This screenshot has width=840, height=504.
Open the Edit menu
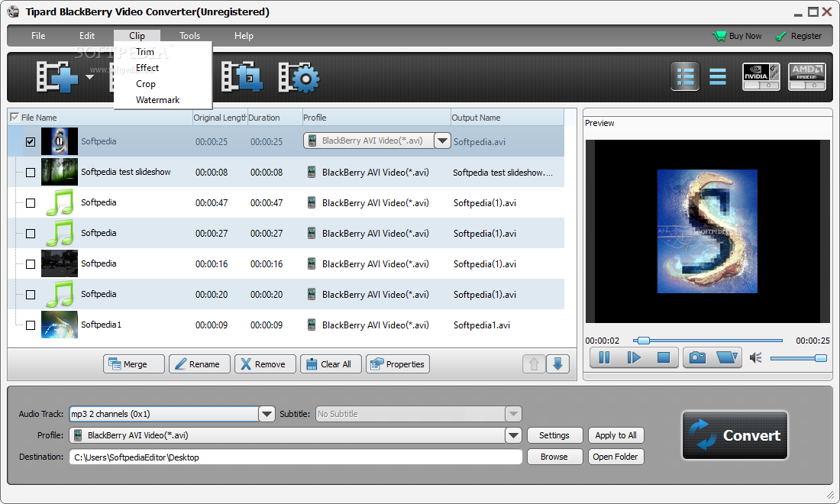coord(87,36)
